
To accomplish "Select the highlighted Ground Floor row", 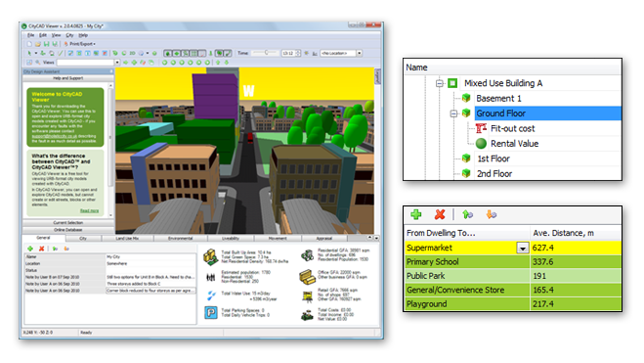I will click(x=548, y=113).
